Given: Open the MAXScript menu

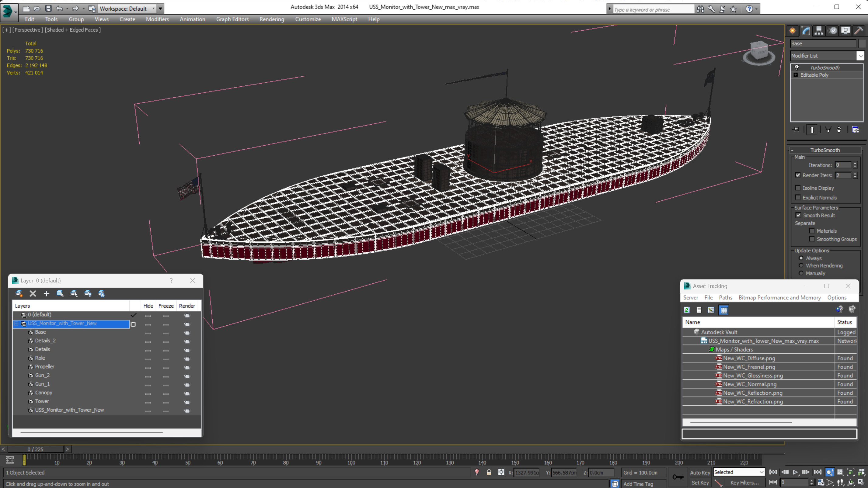Looking at the screenshot, I should click(x=344, y=19).
